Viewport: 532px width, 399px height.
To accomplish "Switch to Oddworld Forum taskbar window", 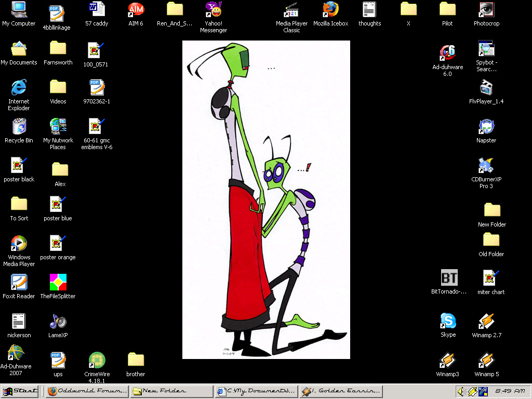I will 86,391.
